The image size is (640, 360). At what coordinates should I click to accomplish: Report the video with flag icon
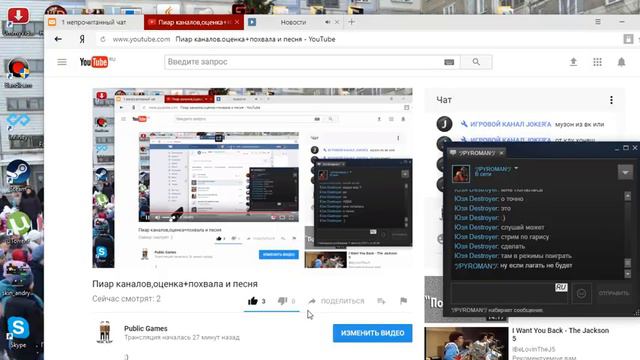pos(403,301)
